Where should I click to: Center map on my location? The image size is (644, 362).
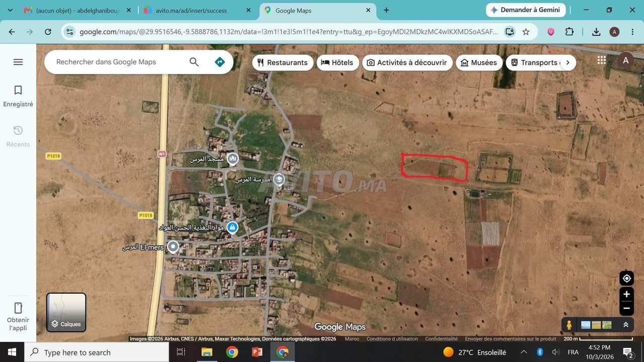626,278
